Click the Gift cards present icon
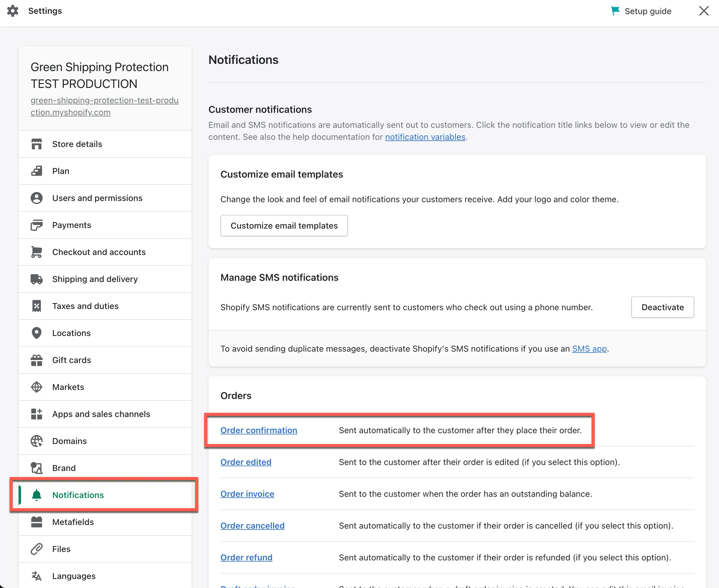Screen dimensions: 719x588 (37, 360)
